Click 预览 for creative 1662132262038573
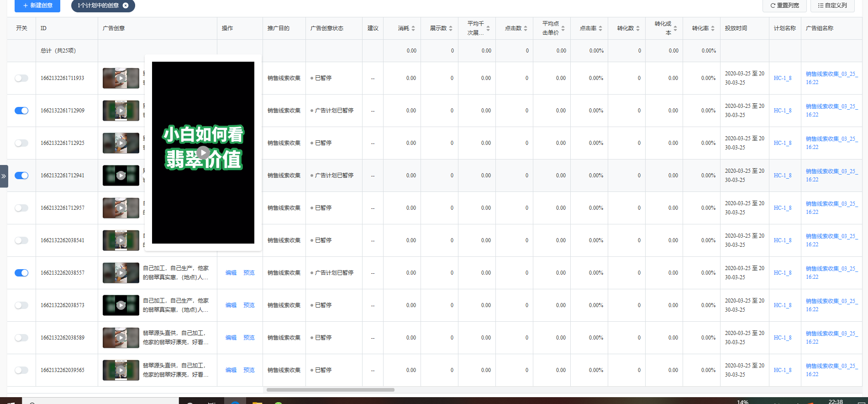The width and height of the screenshot is (868, 404). click(x=249, y=305)
